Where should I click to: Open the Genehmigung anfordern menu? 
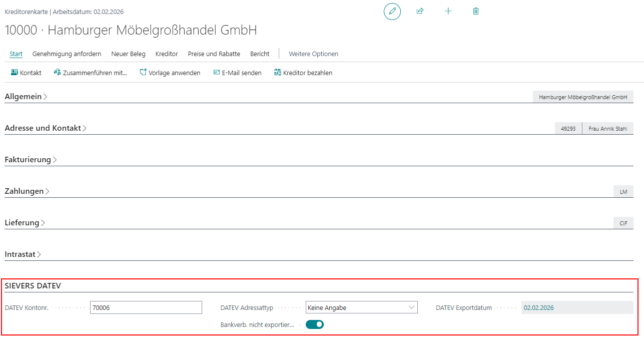point(67,54)
